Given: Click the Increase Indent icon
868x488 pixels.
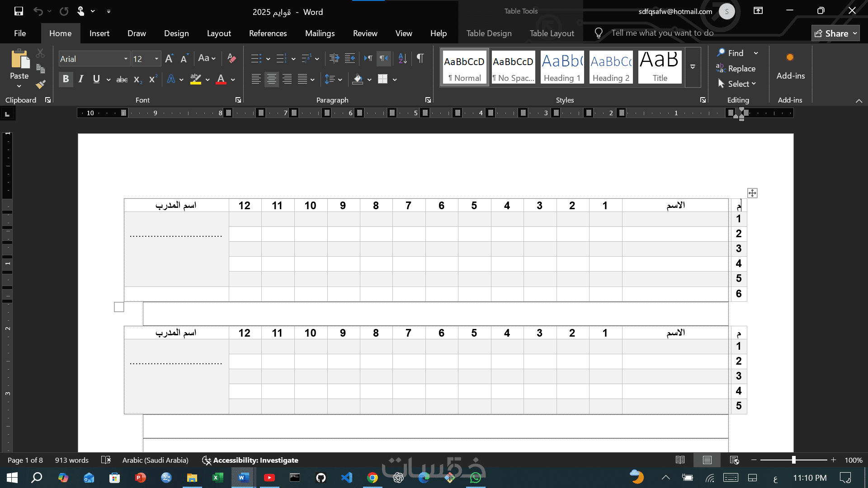Looking at the screenshot, I should pyautogui.click(x=350, y=58).
